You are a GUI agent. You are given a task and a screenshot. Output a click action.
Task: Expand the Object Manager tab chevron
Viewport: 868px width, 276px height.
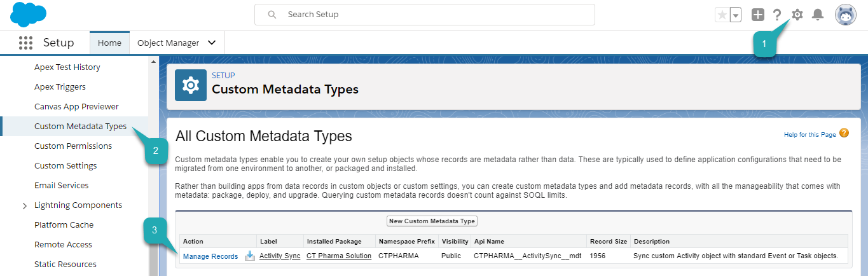pyautogui.click(x=212, y=43)
